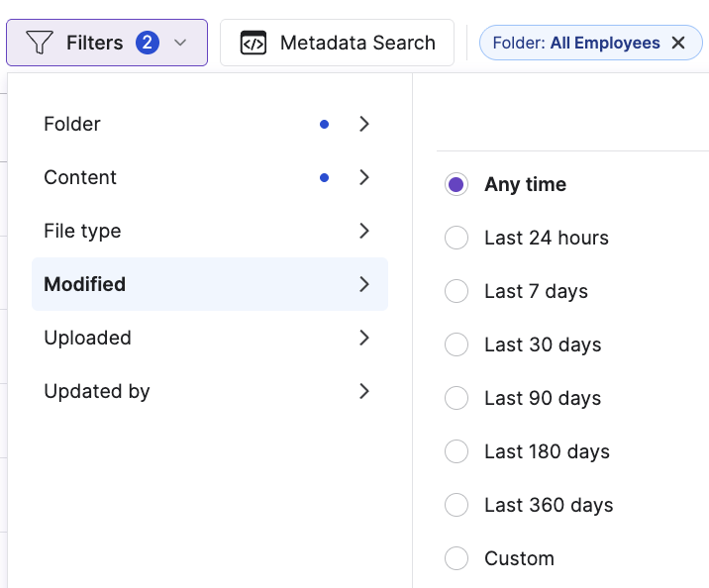
Task: Pick Last 30 days radio option
Action: coord(456,344)
